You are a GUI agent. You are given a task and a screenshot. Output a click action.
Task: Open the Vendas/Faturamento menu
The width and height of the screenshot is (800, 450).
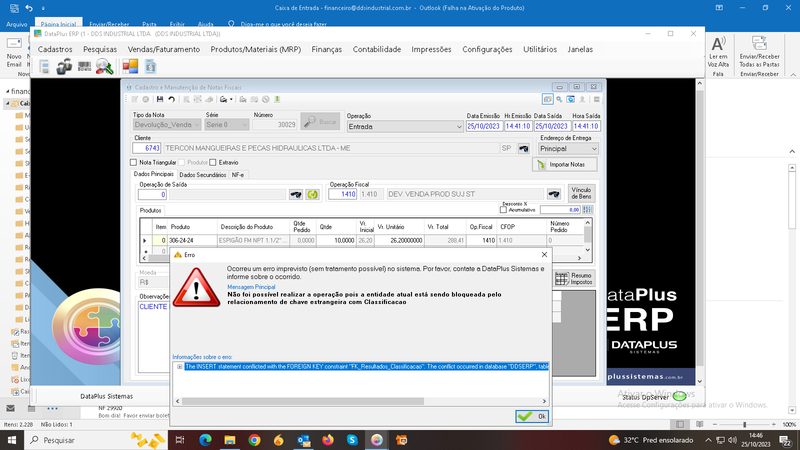pos(164,49)
